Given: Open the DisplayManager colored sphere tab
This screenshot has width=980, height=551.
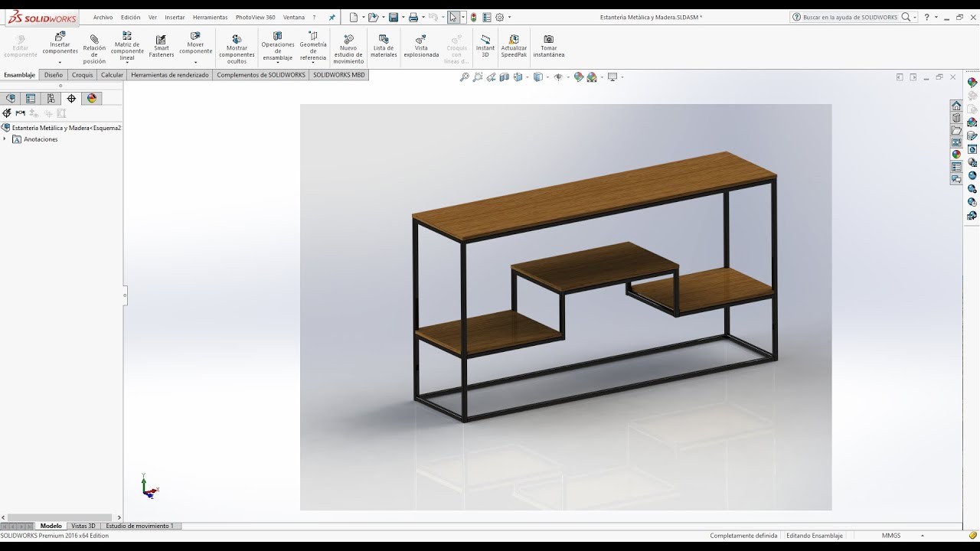Looking at the screenshot, I should click(x=92, y=98).
